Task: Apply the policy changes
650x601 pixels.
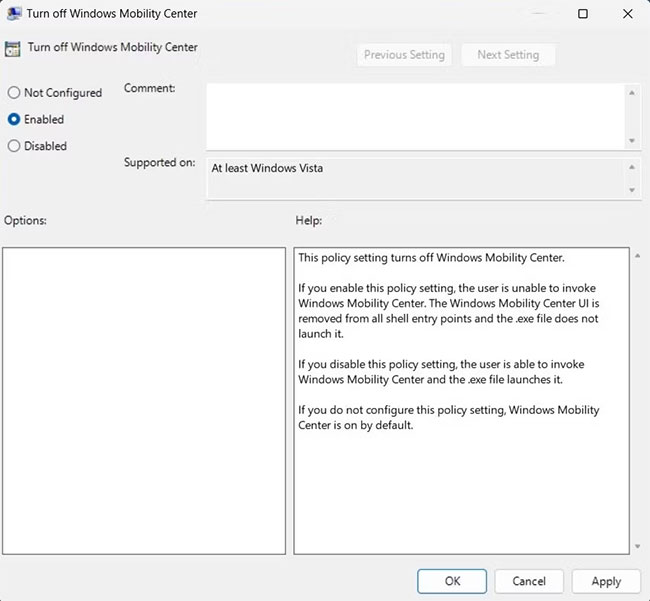Action: coord(606,581)
